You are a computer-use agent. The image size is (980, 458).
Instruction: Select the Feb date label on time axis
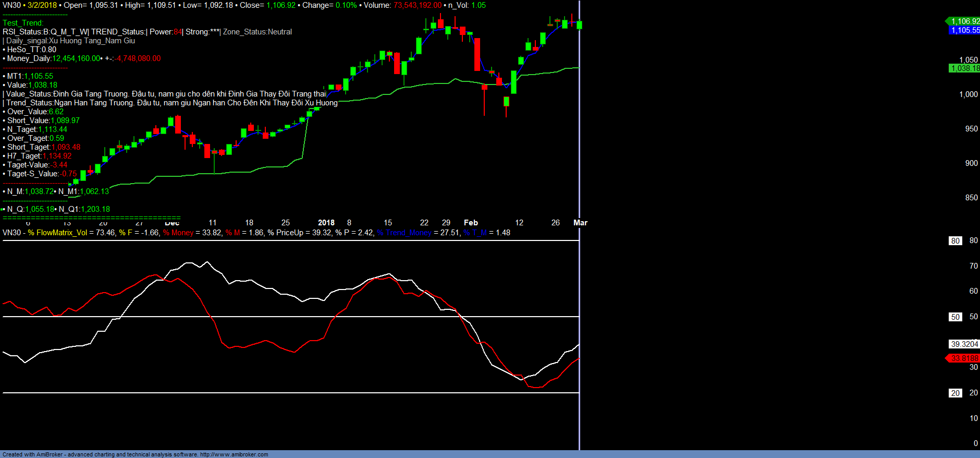coord(471,223)
